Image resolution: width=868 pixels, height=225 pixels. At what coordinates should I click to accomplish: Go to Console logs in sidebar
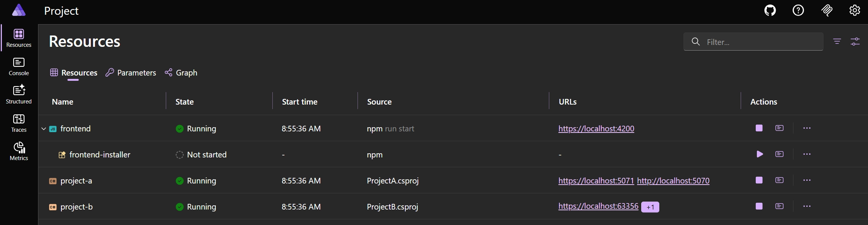(19, 66)
